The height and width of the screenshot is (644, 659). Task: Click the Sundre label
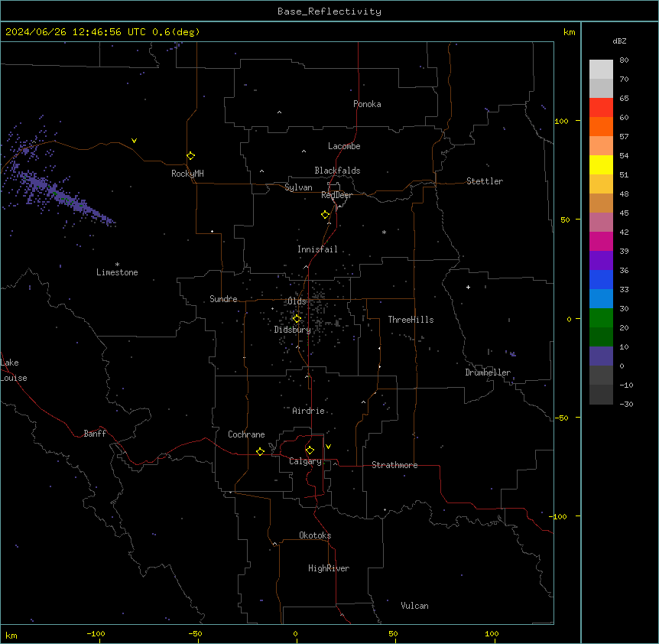tap(223, 299)
